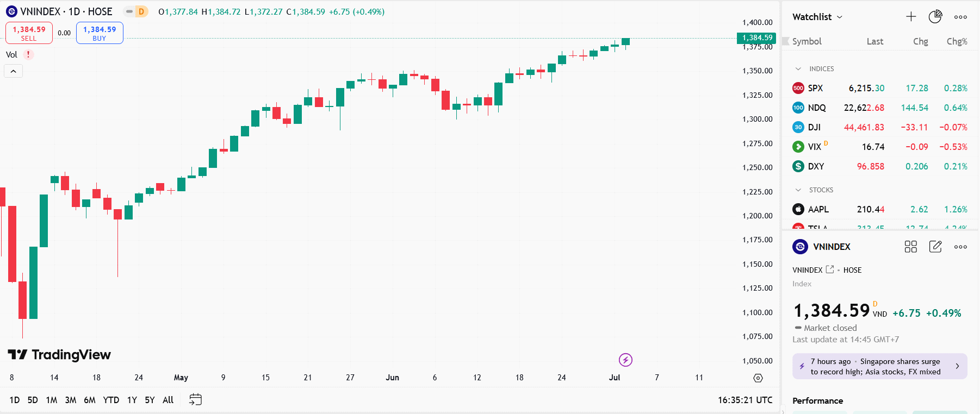The width and height of the screenshot is (980, 414).
Task: Click the add symbol plus icon
Action: point(911,17)
